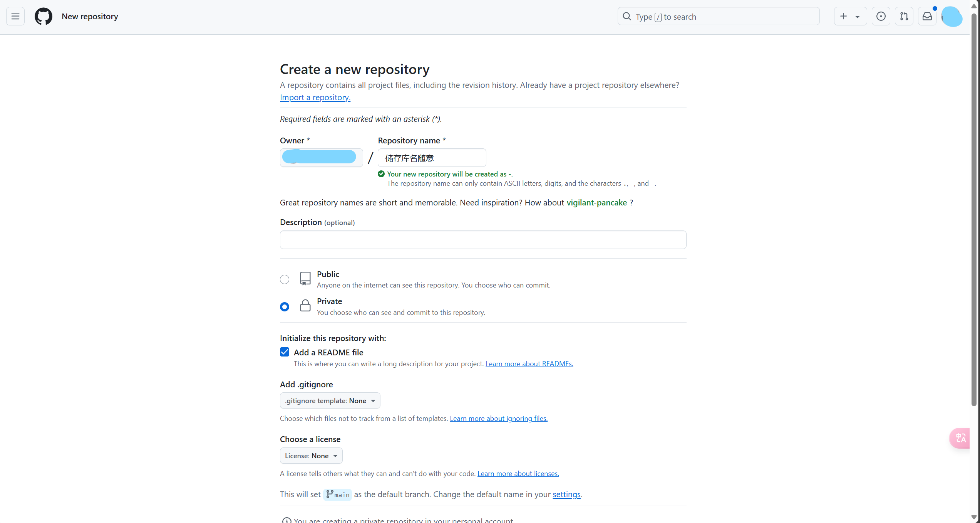980x523 pixels.
Task: Open Learn more about licenses link
Action: tap(518, 474)
